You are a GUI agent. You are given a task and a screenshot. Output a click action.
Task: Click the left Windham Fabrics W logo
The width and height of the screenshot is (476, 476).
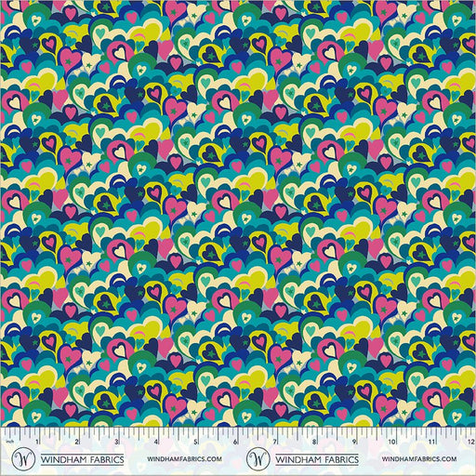pyautogui.click(x=23, y=458)
